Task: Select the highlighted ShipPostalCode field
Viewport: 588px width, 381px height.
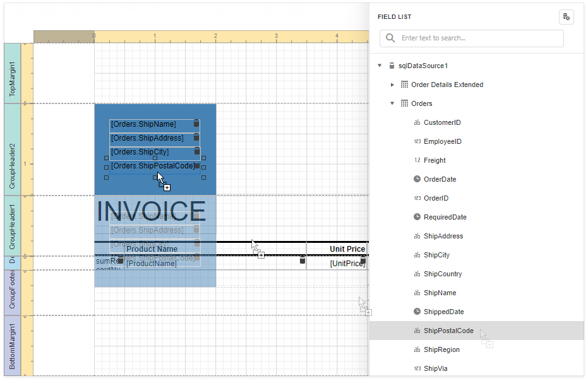Action: (448, 331)
